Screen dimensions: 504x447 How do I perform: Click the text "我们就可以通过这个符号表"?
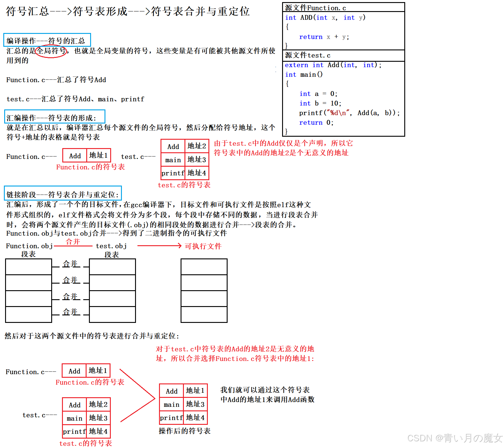pos(265,390)
